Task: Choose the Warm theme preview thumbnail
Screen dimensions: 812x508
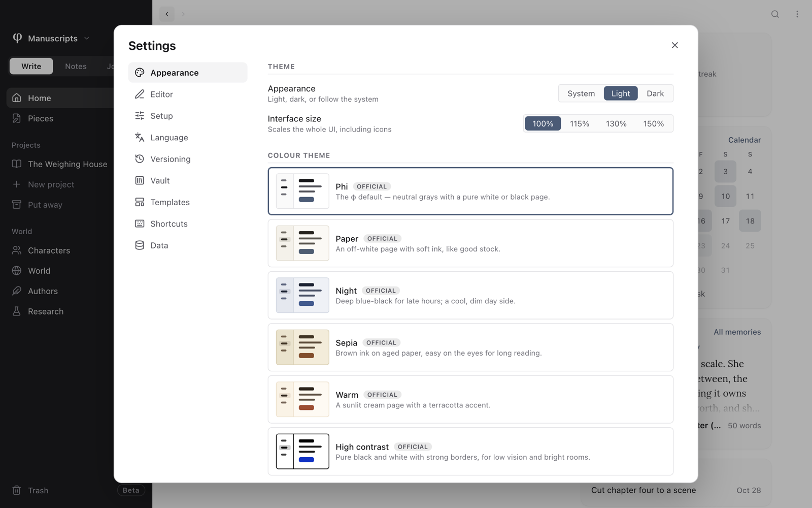Action: (x=302, y=399)
